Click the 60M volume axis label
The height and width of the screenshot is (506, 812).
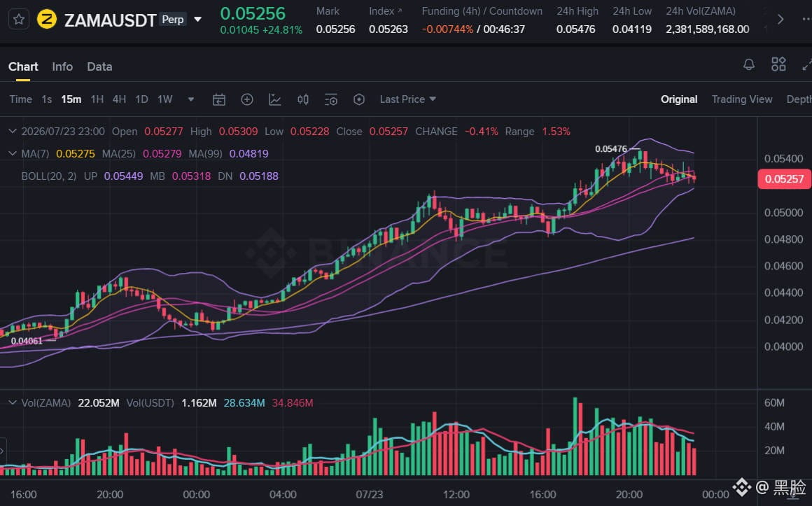tap(774, 402)
